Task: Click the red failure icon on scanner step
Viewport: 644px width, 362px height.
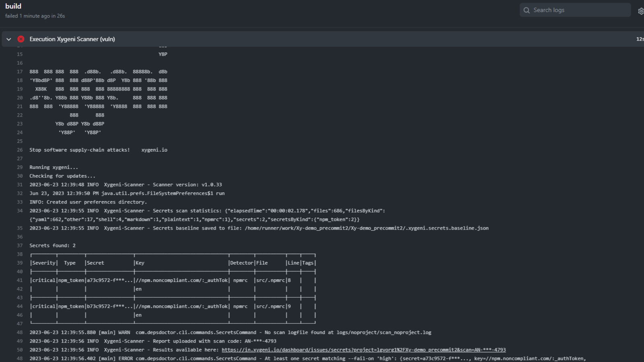Action: point(21,39)
